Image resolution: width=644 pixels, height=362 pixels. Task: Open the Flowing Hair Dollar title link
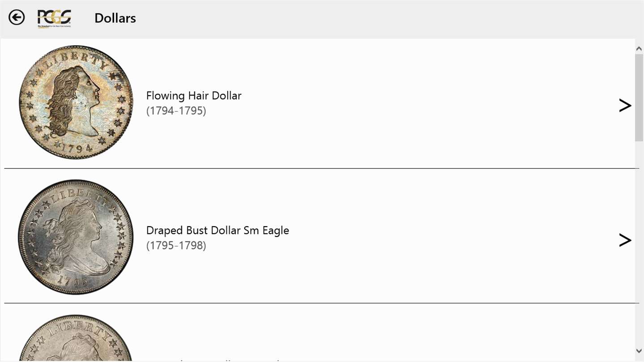click(x=194, y=96)
